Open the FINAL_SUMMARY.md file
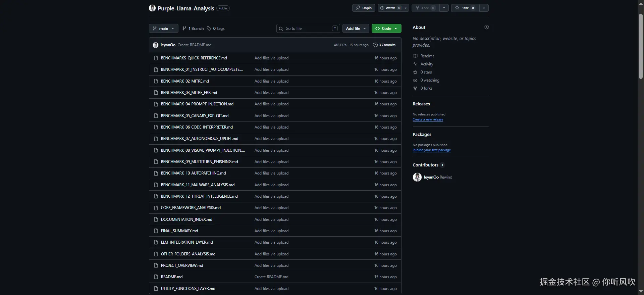Image resolution: width=644 pixels, height=295 pixels. coord(179,231)
